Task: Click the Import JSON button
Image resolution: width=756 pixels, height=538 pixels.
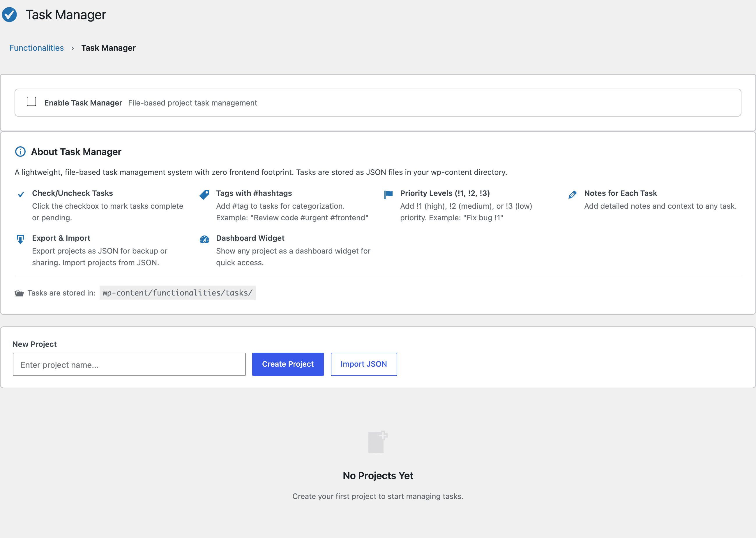Action: [364, 364]
